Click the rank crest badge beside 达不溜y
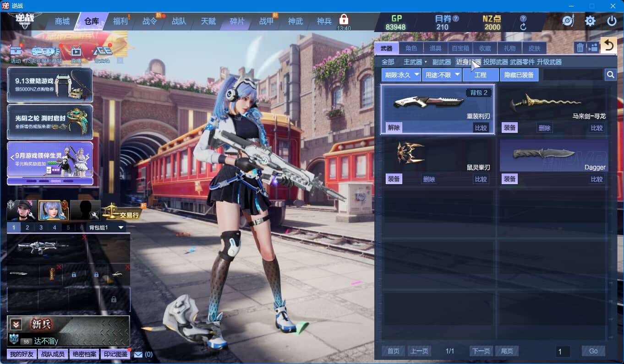624x364 pixels. [x=13, y=339]
